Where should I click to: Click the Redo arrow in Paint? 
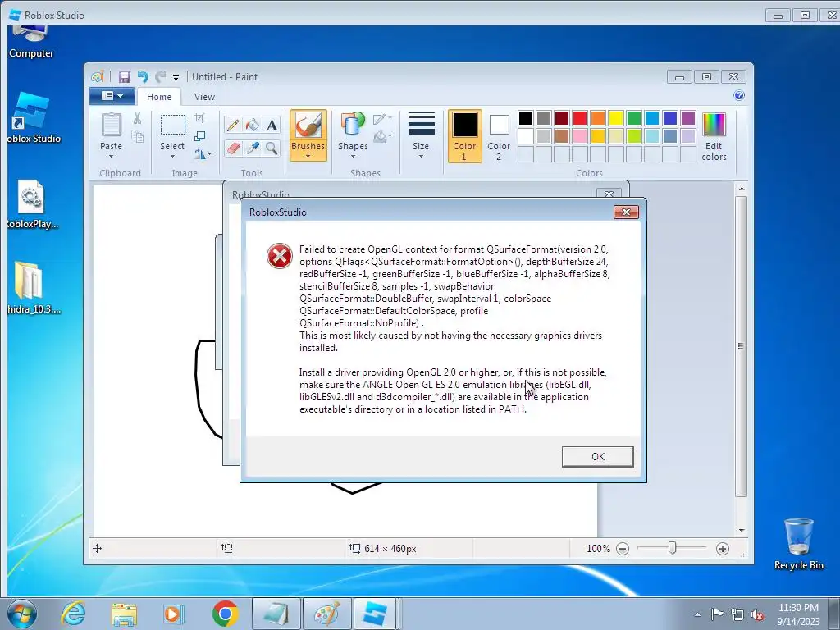click(x=160, y=77)
